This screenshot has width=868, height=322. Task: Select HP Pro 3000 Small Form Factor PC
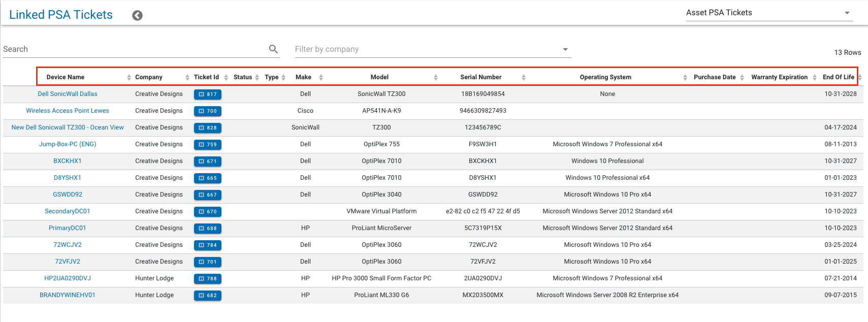pyautogui.click(x=381, y=278)
